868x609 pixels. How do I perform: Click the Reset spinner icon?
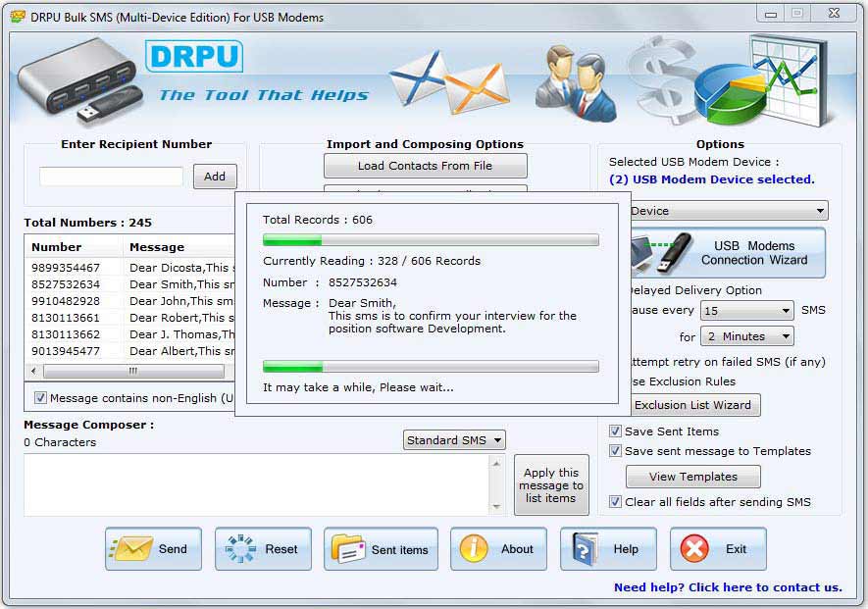point(241,548)
